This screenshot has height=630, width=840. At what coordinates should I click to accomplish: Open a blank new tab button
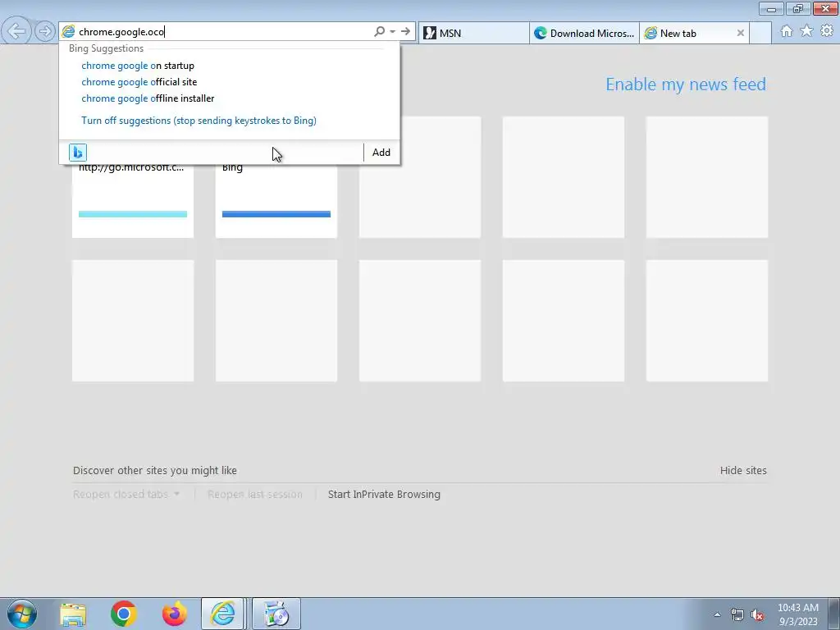click(760, 33)
